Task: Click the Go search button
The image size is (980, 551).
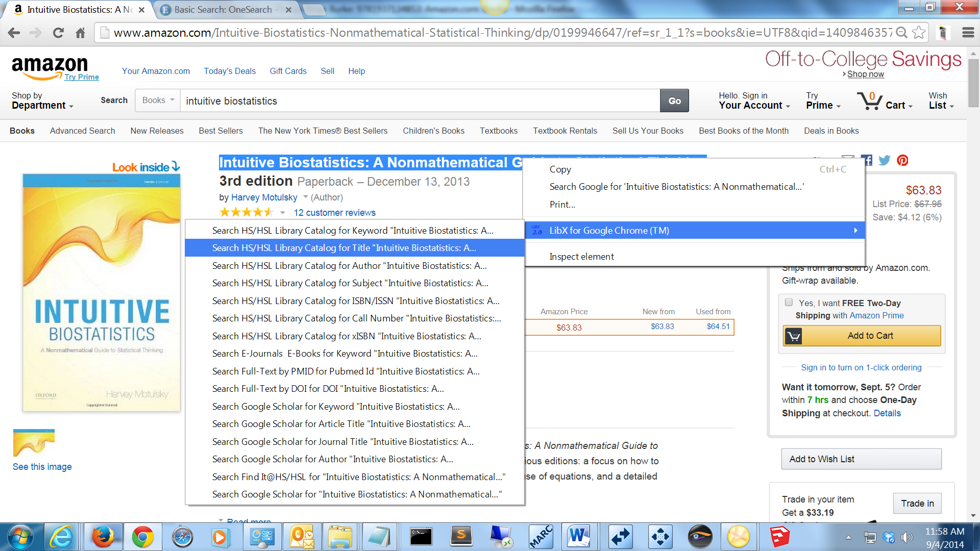Action: [674, 101]
